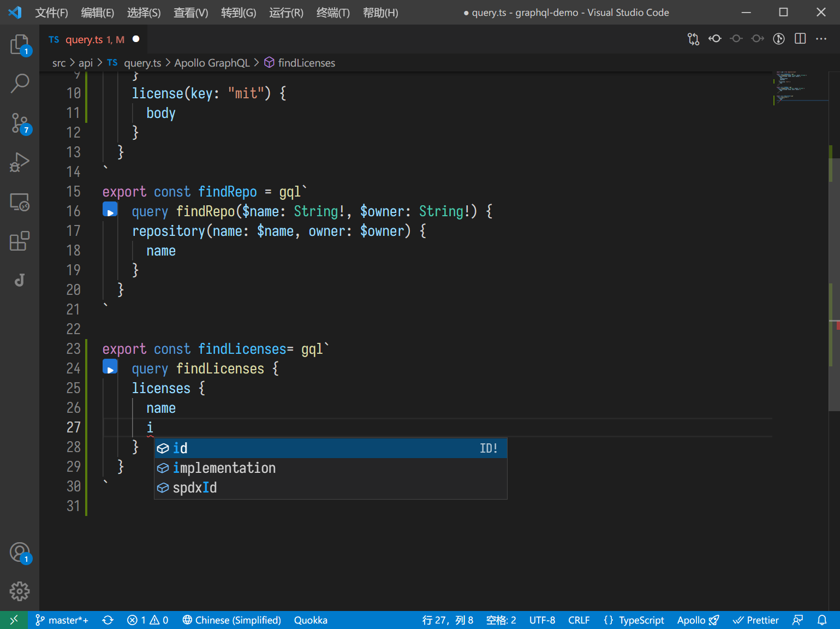Open the Search view in activity bar

(20, 84)
